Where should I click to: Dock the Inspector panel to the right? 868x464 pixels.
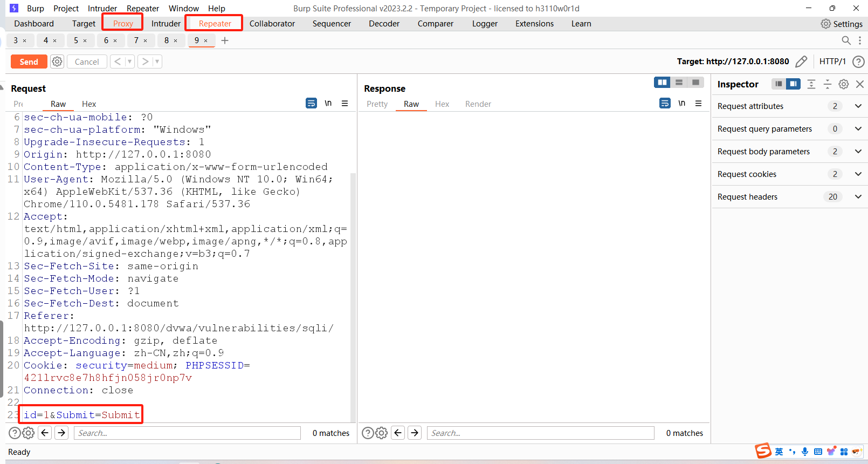793,84
